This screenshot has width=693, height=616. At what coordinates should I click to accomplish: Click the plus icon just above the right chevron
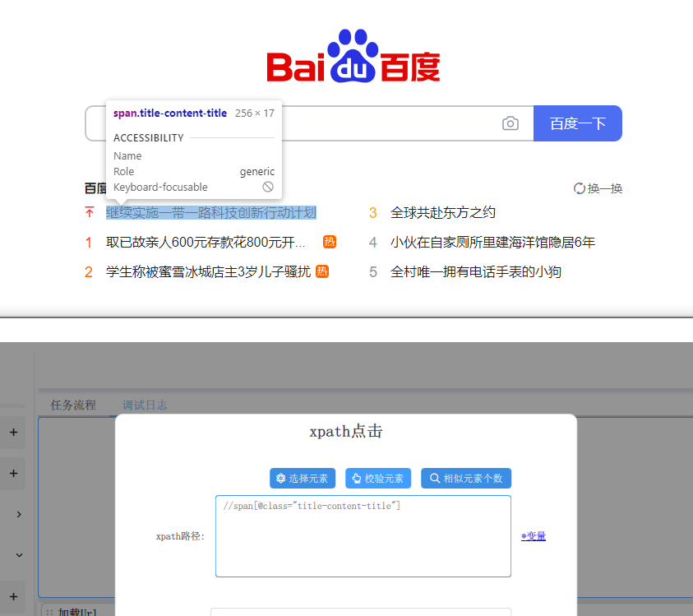(14, 473)
